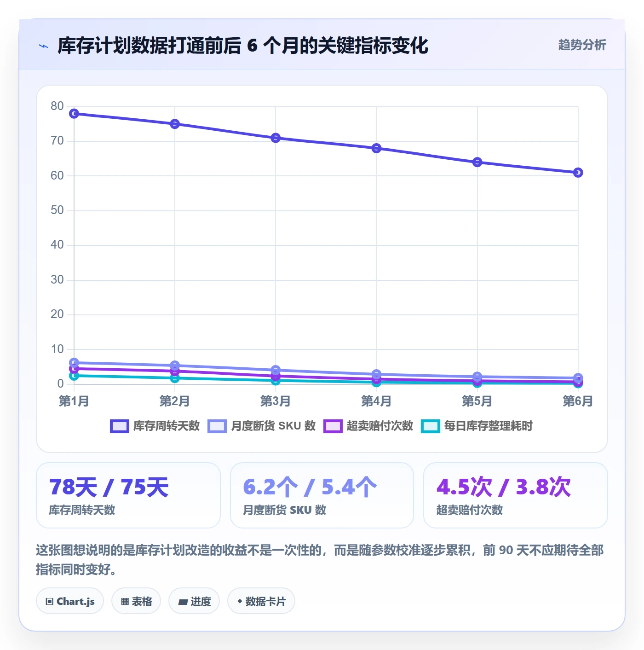
Task: Click the bar icon in the 进度 chip
Action: point(183,602)
